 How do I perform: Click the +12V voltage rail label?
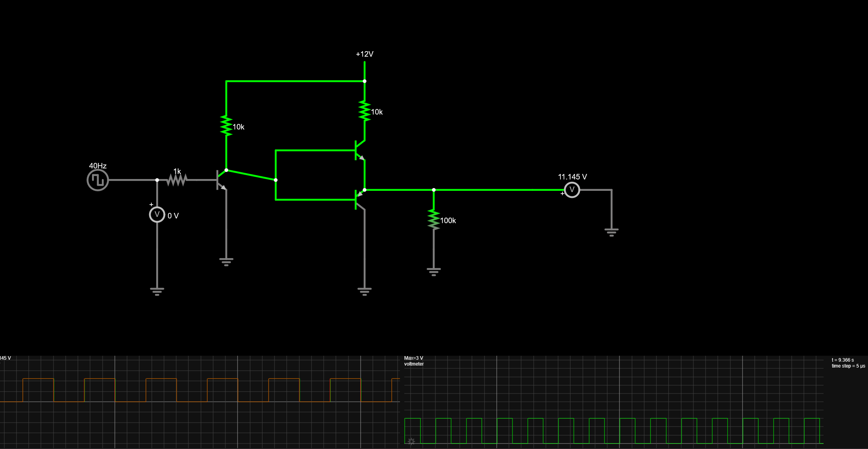coord(365,54)
